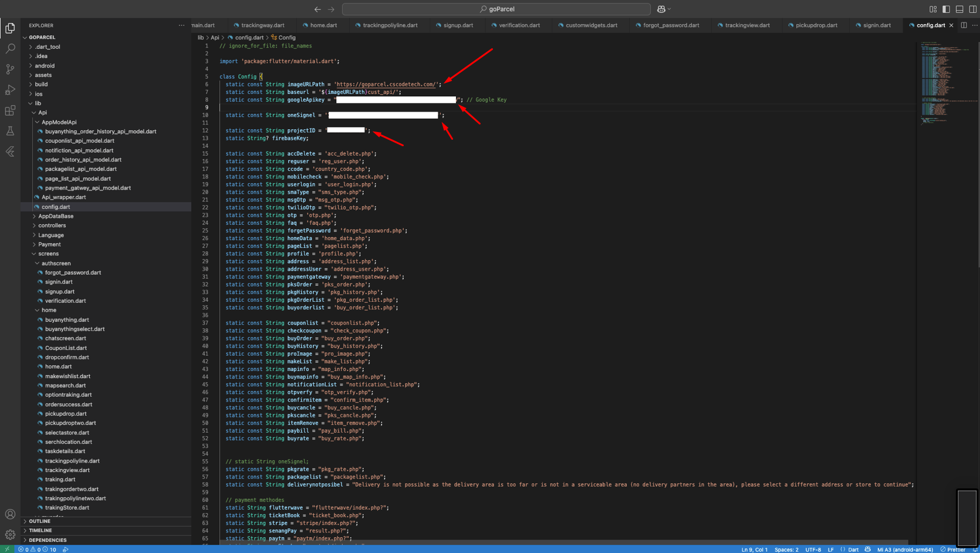Open the Source Control view

point(10,69)
